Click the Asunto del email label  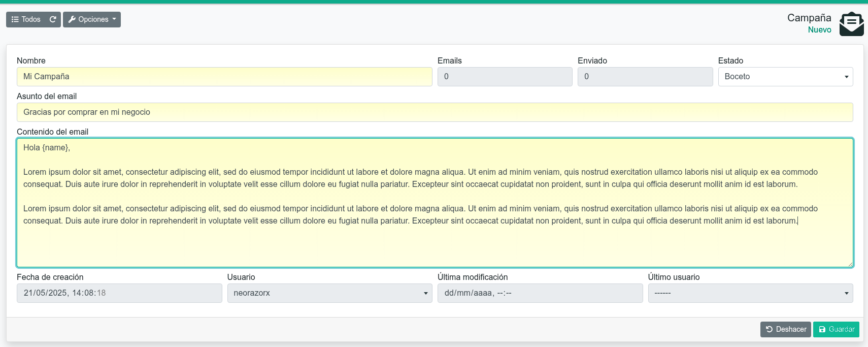click(47, 96)
